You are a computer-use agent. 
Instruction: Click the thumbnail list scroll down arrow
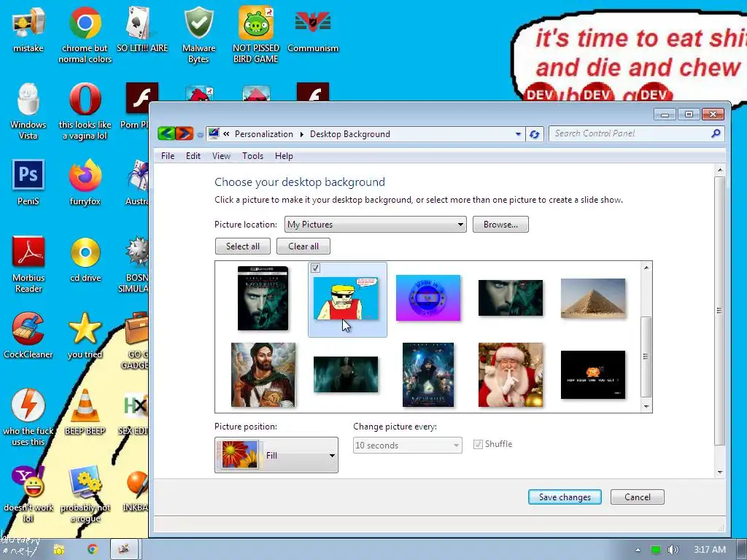646,407
